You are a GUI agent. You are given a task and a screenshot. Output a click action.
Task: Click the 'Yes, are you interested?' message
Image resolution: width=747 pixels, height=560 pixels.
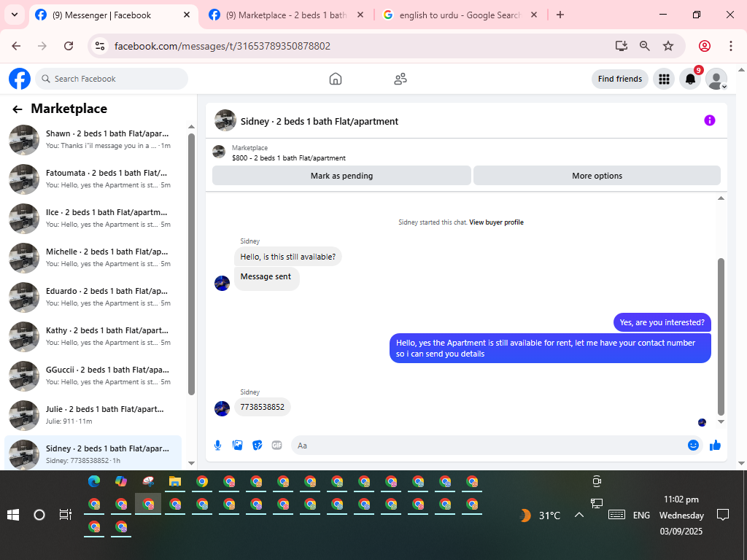662,322
